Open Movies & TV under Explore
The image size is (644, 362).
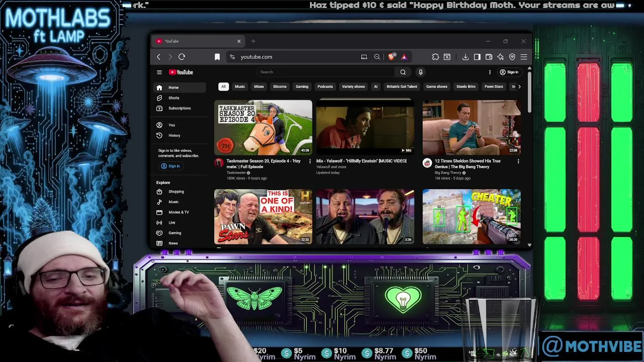[x=180, y=212]
